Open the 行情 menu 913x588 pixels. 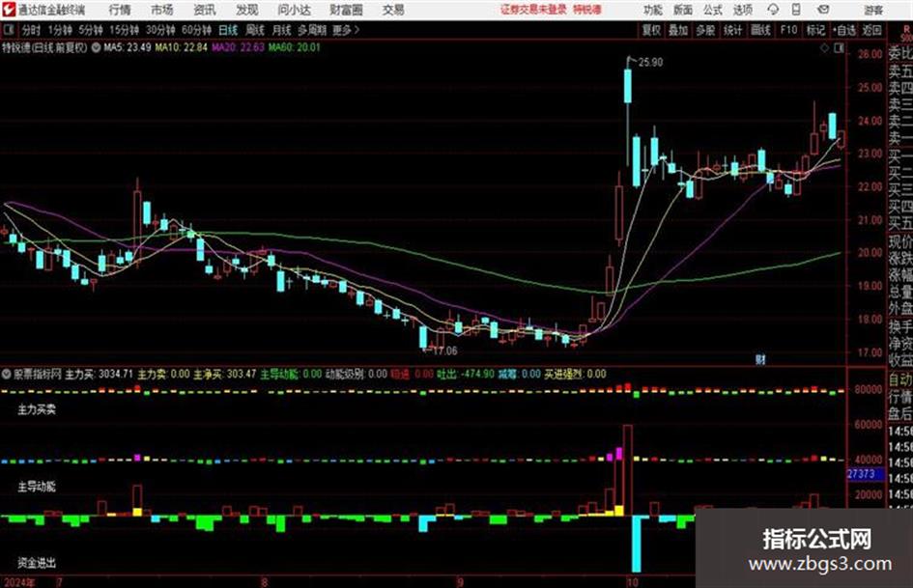(x=120, y=10)
